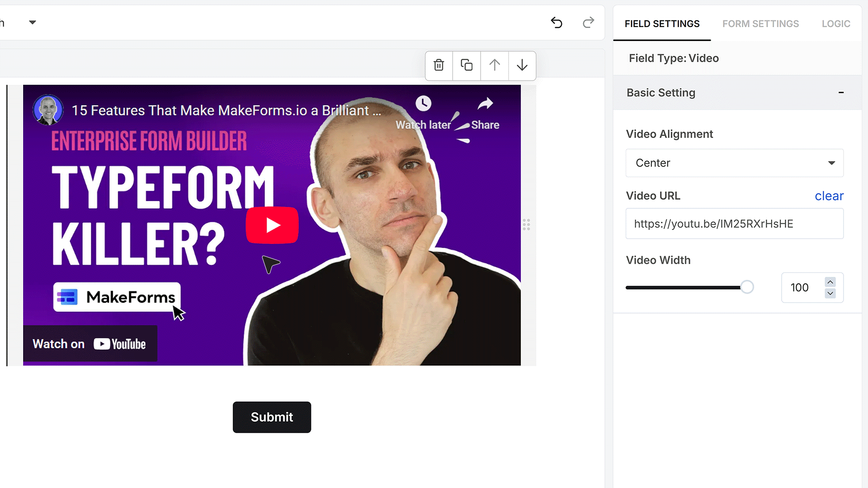Click the Share arrow on video
This screenshot has width=868, height=488.
[485, 103]
